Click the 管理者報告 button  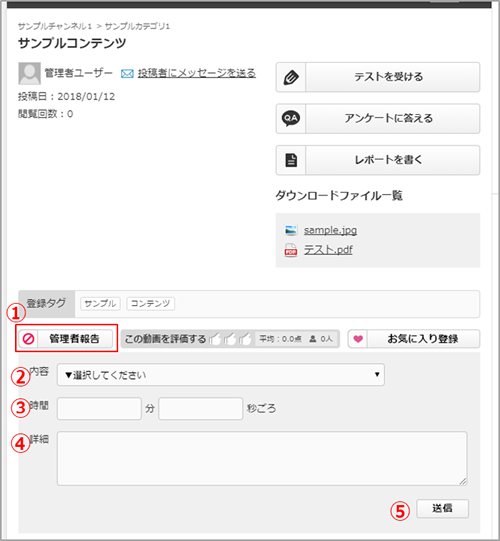66,338
